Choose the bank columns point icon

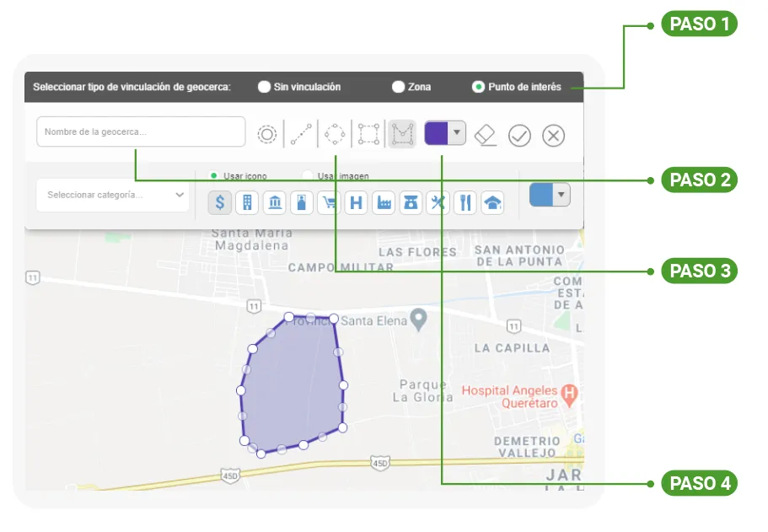(275, 202)
